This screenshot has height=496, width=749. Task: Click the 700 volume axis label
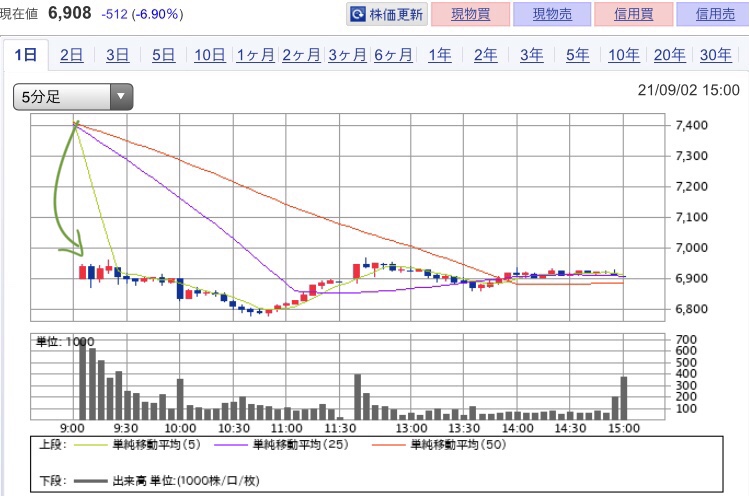coord(686,339)
